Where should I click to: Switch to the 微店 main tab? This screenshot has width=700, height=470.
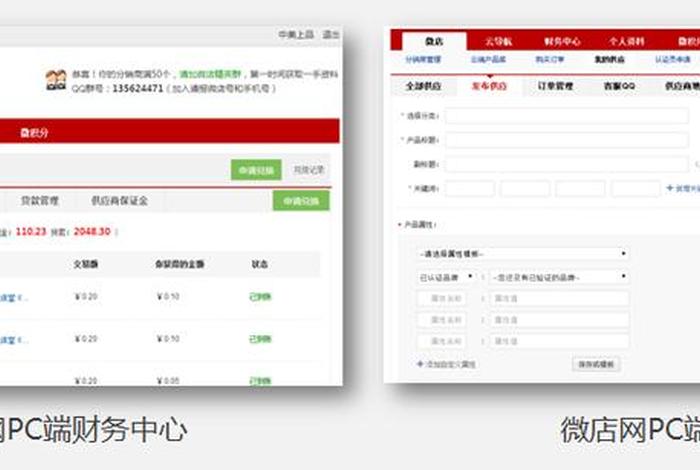[434, 42]
